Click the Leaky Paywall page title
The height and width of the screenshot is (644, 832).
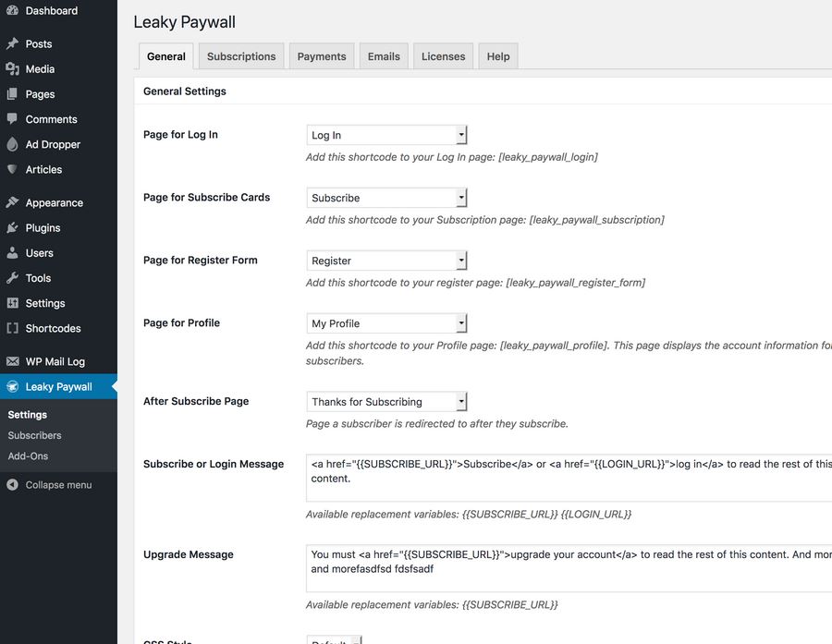(185, 22)
